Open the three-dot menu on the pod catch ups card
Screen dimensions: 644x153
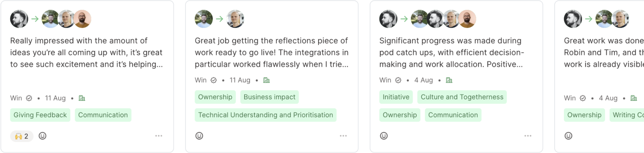click(528, 136)
